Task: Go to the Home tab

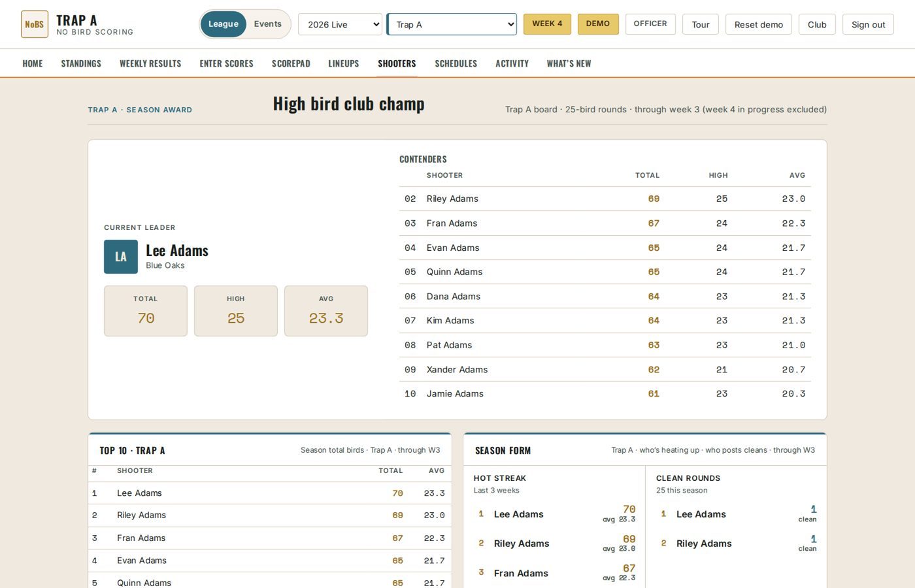Action: (33, 63)
